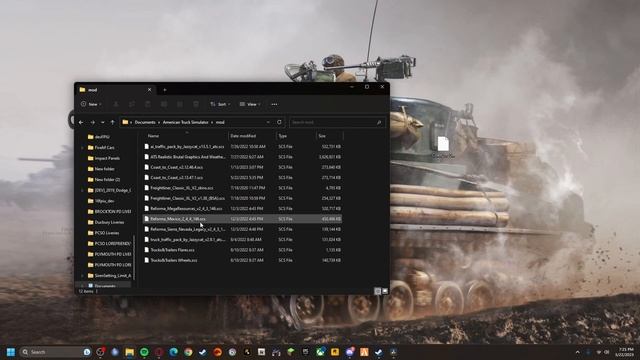Click American Truck Simulator in breadcrumb

point(185,122)
